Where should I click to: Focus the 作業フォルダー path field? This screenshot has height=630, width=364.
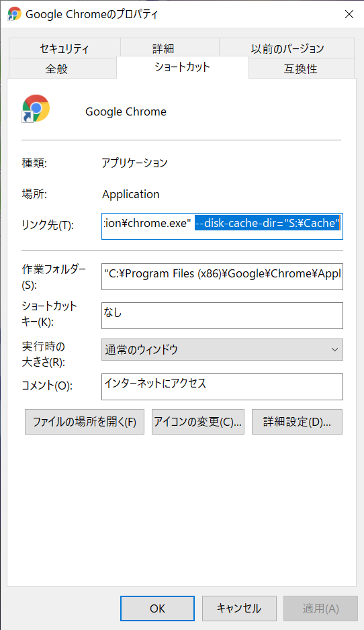[x=222, y=277]
